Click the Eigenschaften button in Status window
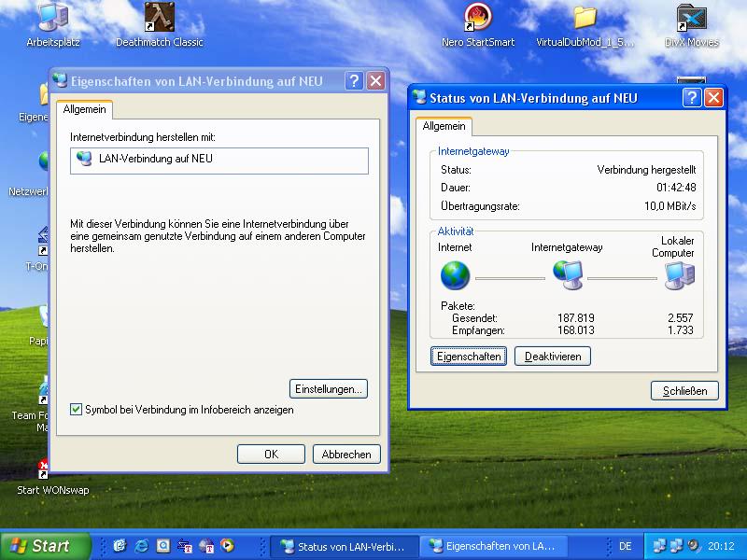Viewport: 747px width, 560px height. 469,357
